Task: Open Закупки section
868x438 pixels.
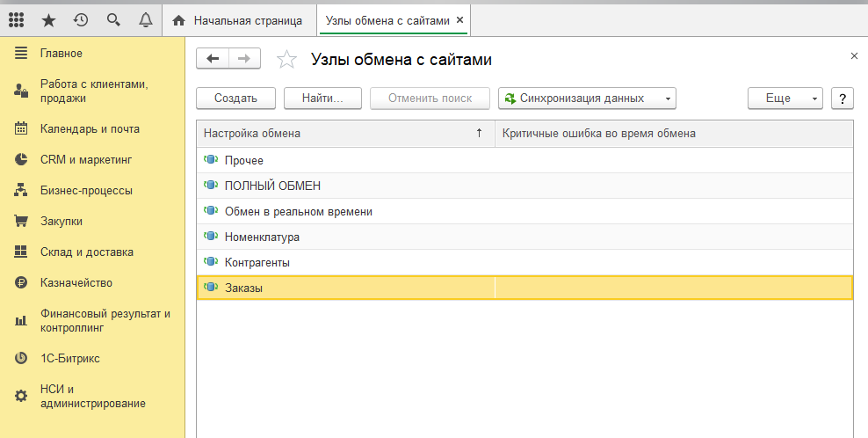Action: pyautogui.click(x=61, y=222)
